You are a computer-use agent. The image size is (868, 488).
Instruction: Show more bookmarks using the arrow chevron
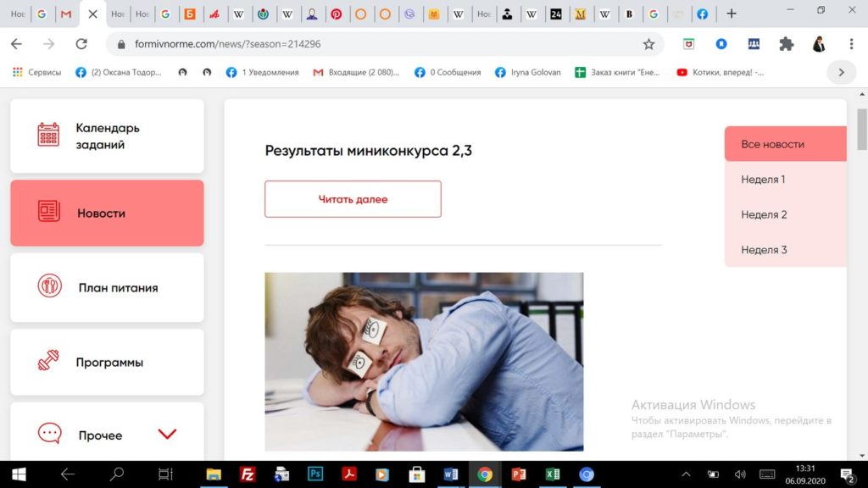pyautogui.click(x=841, y=72)
